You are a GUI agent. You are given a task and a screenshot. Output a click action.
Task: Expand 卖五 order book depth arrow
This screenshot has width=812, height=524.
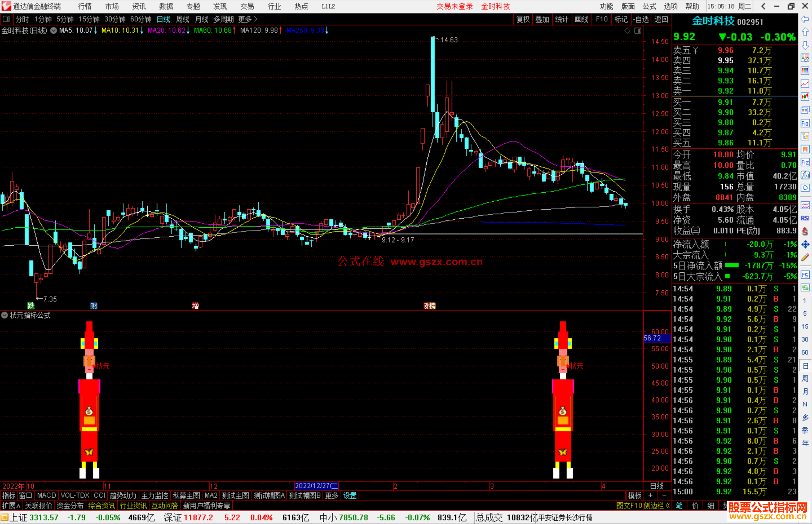click(x=695, y=50)
